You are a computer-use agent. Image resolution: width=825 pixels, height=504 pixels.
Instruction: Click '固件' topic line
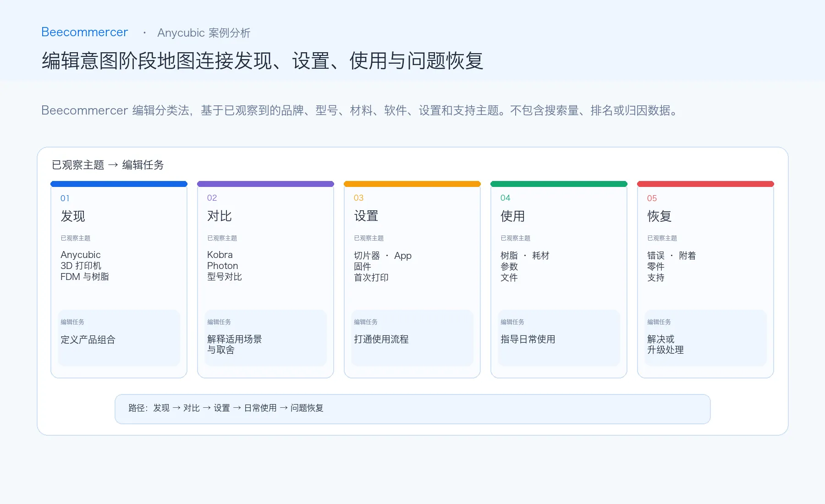(x=363, y=267)
